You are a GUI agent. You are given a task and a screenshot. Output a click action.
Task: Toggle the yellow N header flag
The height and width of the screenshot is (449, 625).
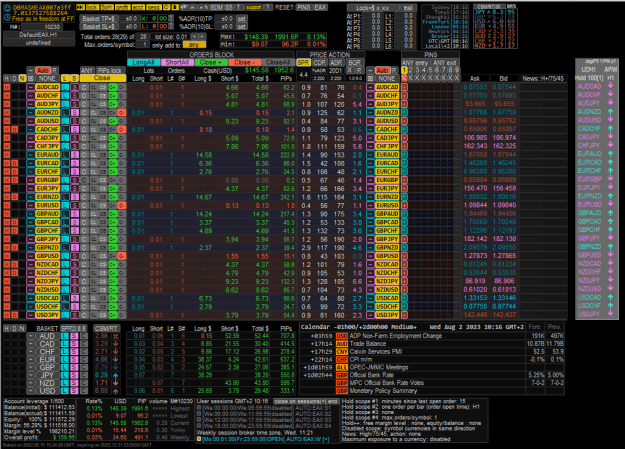pos(22,78)
